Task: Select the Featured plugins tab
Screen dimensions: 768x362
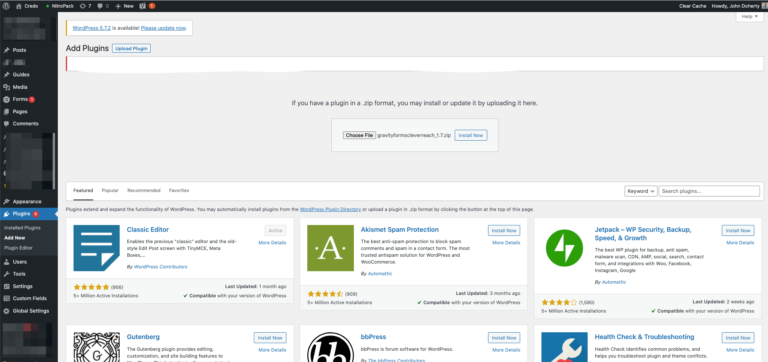Action: [83, 190]
